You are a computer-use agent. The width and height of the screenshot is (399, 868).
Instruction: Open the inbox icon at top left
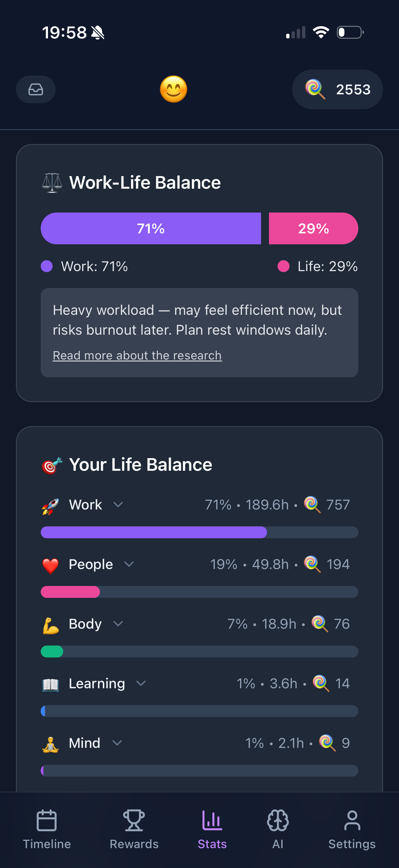35,89
